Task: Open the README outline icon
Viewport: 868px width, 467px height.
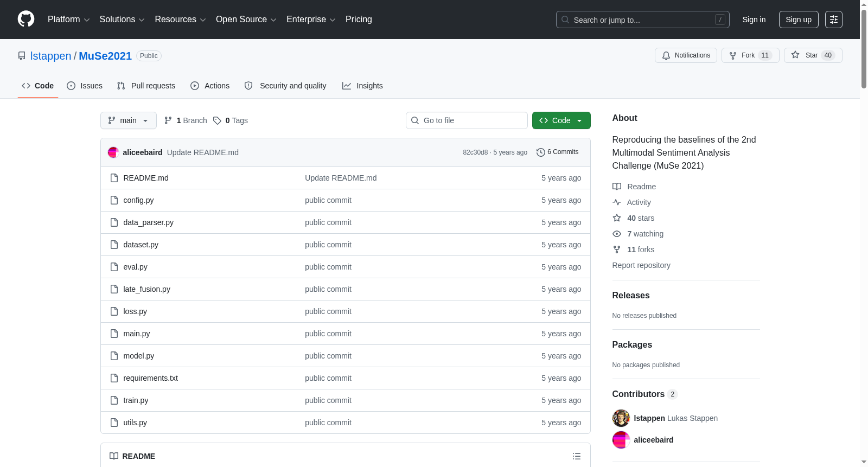Action: pyautogui.click(x=577, y=456)
